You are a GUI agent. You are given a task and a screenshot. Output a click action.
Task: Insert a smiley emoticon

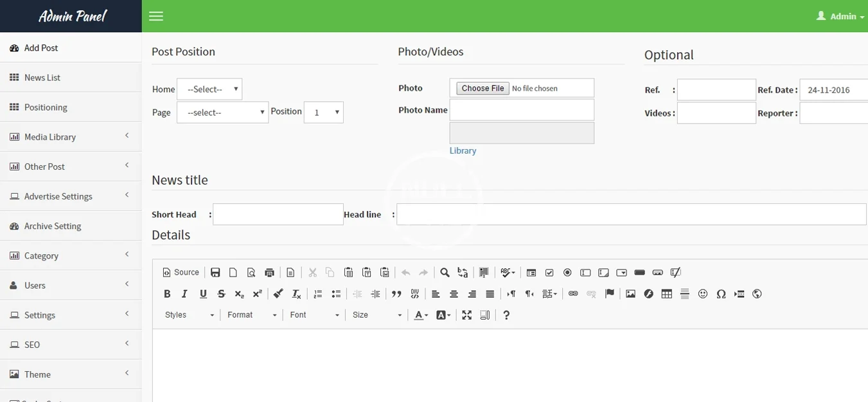(703, 294)
